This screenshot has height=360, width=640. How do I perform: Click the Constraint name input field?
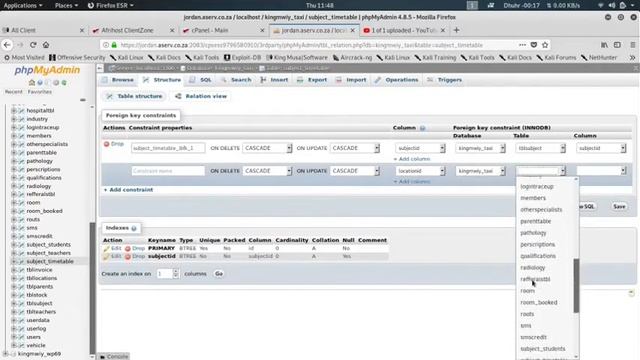[x=168, y=171]
